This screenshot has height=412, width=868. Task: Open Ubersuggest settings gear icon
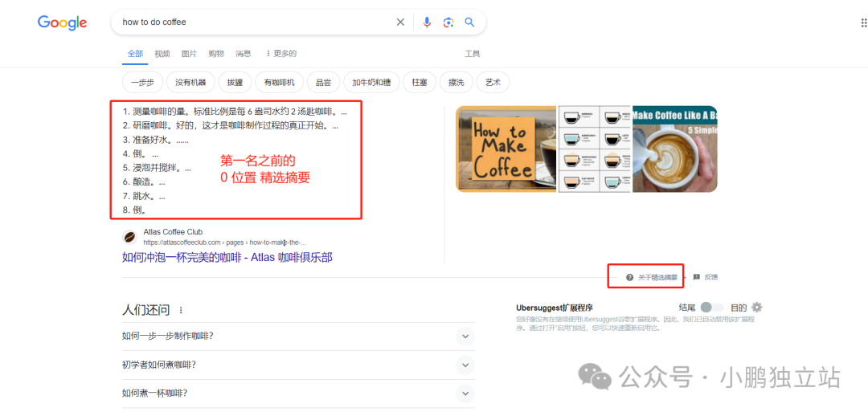coord(757,308)
